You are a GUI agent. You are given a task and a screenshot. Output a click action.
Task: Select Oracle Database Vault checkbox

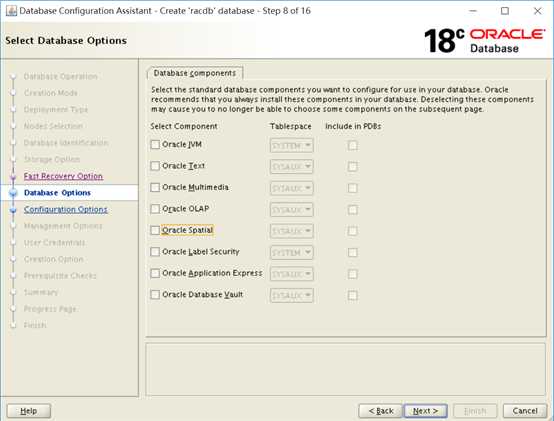coord(155,295)
